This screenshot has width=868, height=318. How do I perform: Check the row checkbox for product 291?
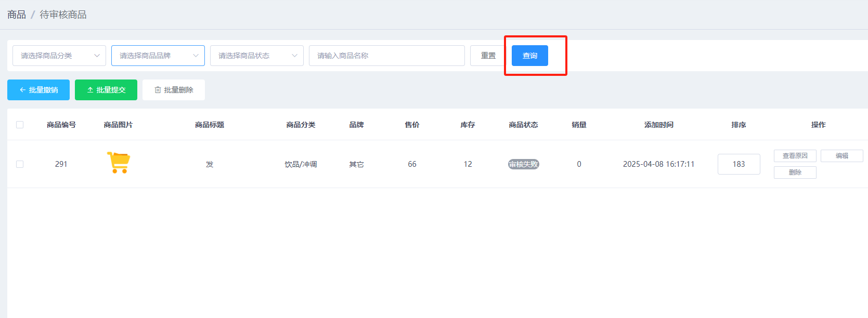point(20,164)
